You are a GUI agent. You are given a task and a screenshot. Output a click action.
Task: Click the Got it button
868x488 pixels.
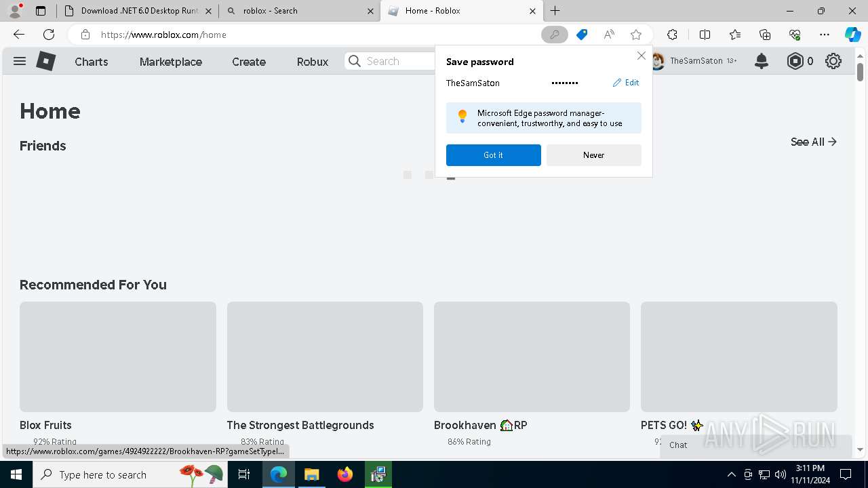click(x=494, y=155)
